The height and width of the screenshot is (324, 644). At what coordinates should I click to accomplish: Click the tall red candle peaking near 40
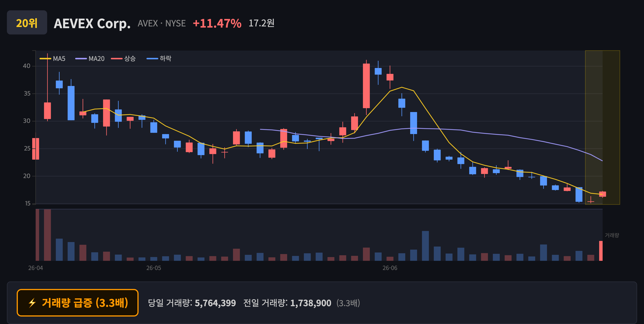click(366, 86)
